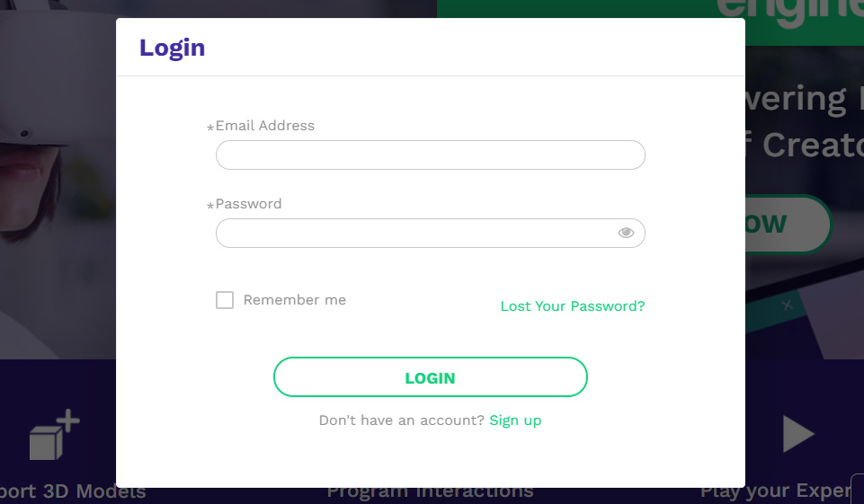Select the Import 3D Models caption
864x504 pixels.
point(74,492)
